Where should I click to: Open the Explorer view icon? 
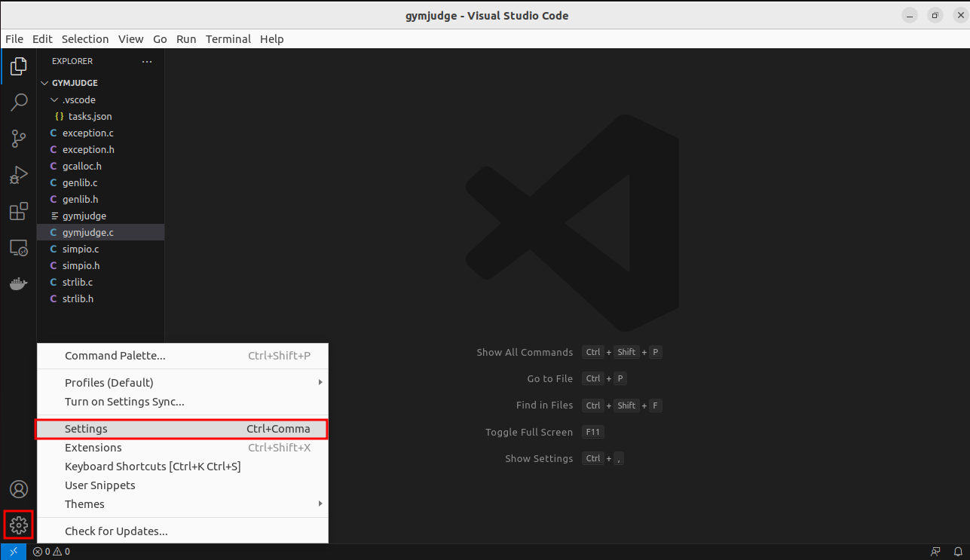tap(19, 66)
